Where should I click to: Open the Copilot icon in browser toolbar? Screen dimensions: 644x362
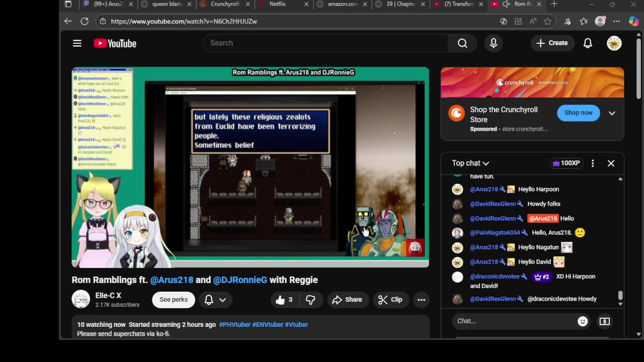pyautogui.click(x=634, y=21)
